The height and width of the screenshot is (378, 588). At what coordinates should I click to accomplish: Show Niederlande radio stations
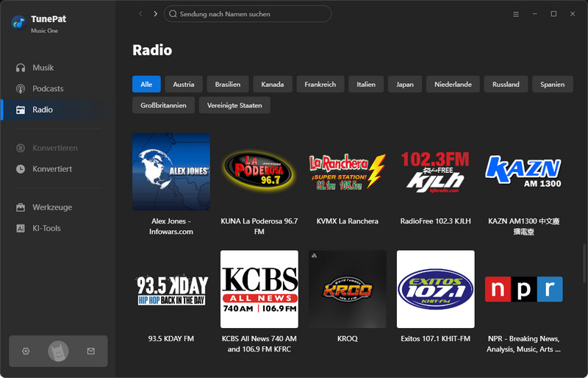coord(453,84)
